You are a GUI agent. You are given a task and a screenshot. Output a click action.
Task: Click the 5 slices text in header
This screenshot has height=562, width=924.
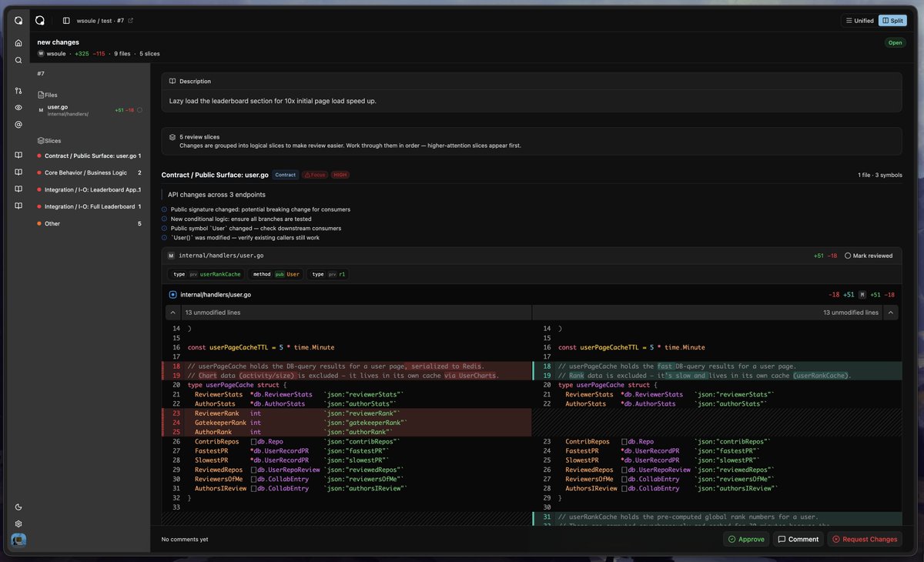tap(149, 54)
